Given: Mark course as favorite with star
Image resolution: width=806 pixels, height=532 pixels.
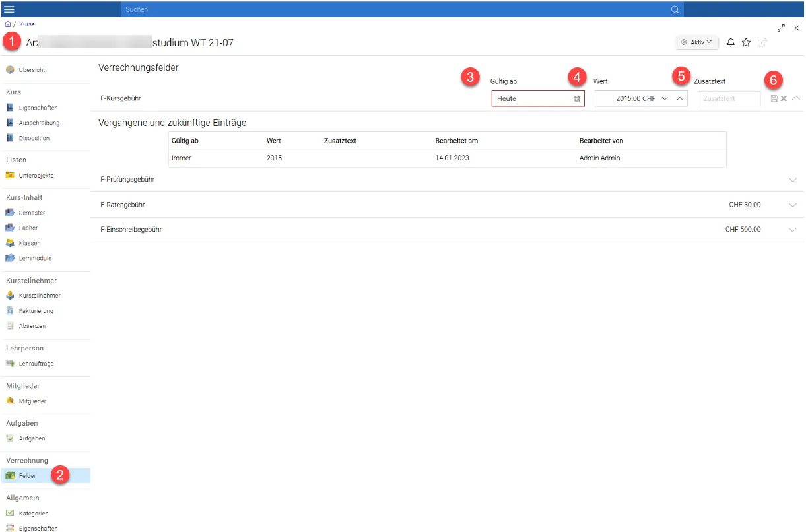Looking at the screenshot, I should [x=746, y=42].
